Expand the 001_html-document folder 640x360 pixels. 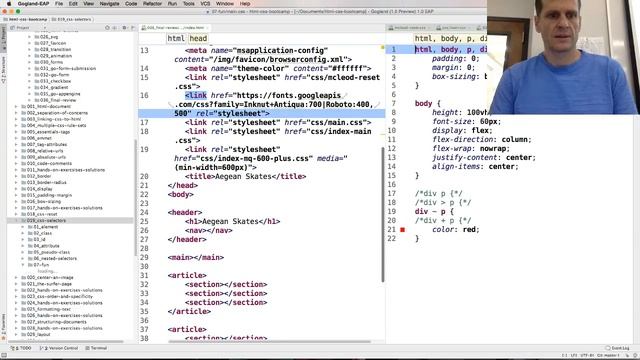[x=16, y=107]
